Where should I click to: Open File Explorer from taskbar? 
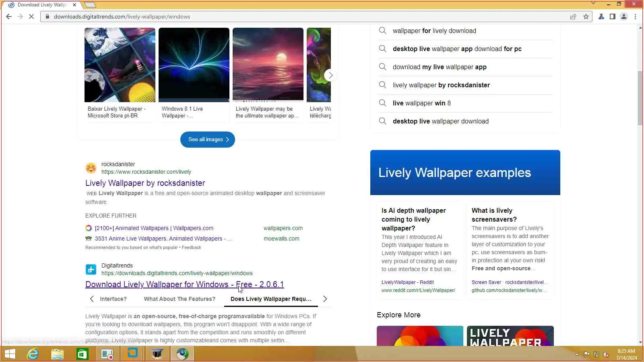point(58,354)
